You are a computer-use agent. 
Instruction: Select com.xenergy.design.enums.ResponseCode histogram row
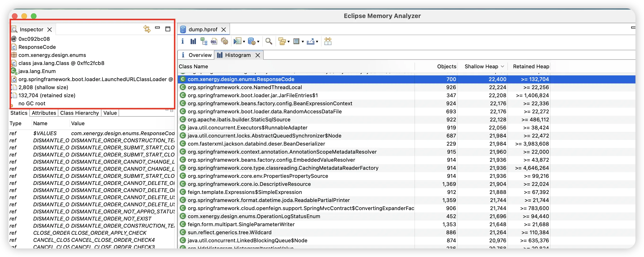pyautogui.click(x=406, y=79)
